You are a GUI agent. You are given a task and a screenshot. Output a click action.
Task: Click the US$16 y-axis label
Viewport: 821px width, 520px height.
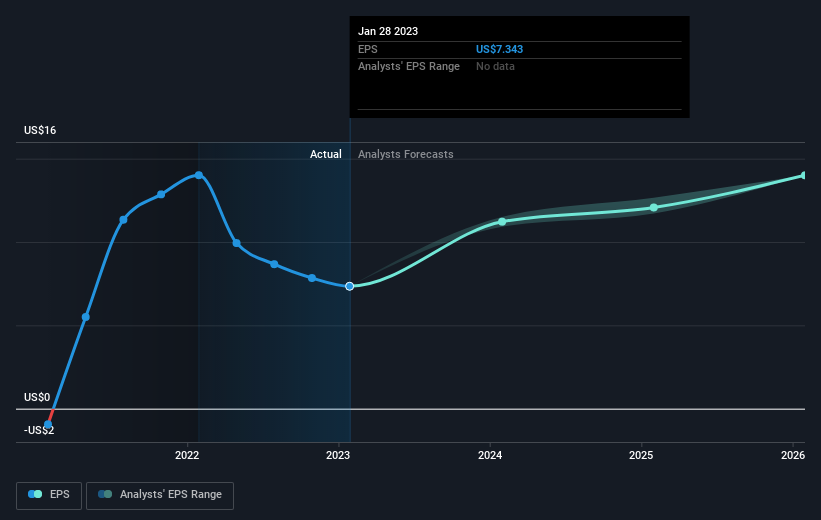coord(40,130)
